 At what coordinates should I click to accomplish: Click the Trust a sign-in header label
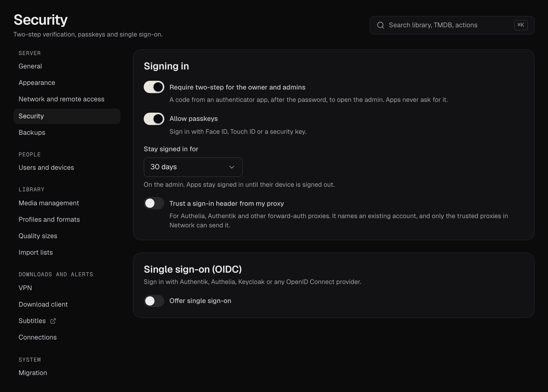tap(226, 204)
